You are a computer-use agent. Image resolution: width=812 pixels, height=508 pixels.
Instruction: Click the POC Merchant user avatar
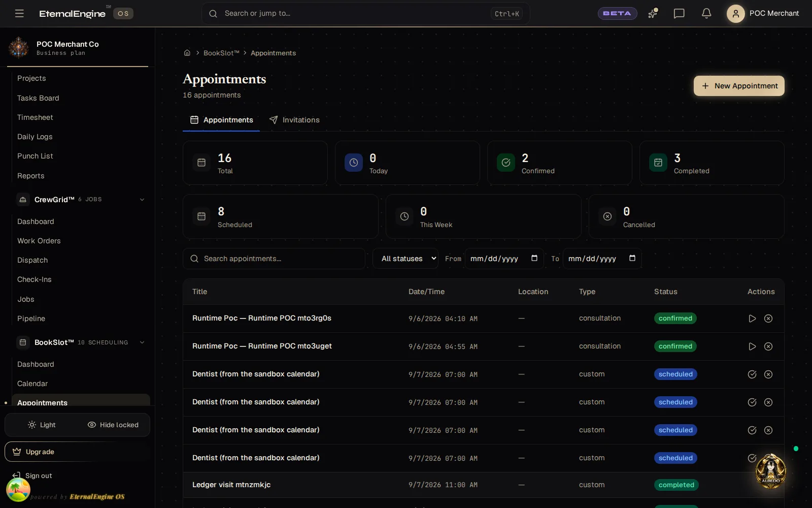coord(735,13)
